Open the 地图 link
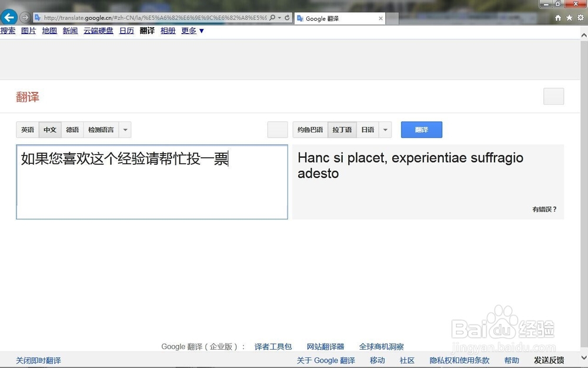Screen dimensions: 588x368 coord(49,31)
